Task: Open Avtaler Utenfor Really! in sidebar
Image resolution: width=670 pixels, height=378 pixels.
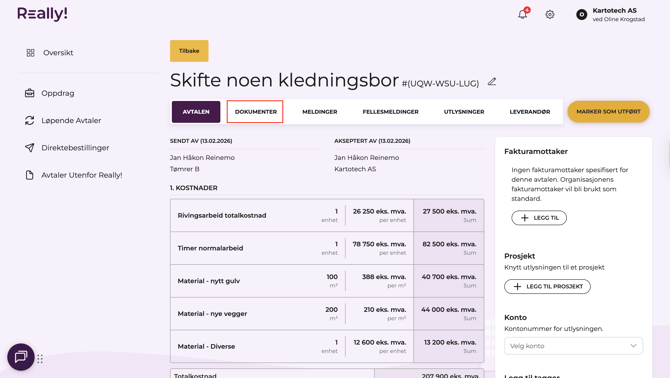Action: pyautogui.click(x=82, y=175)
